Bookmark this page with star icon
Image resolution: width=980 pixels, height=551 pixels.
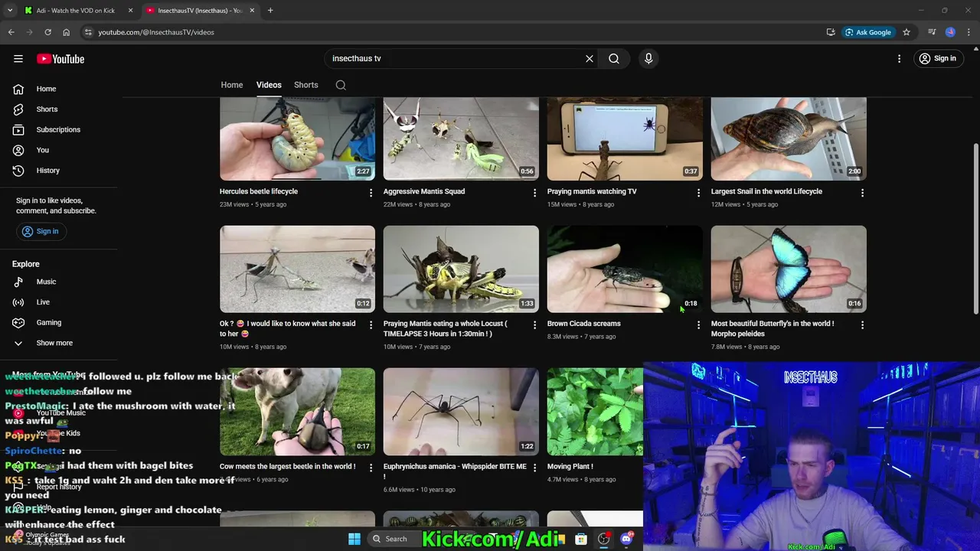tap(906, 32)
